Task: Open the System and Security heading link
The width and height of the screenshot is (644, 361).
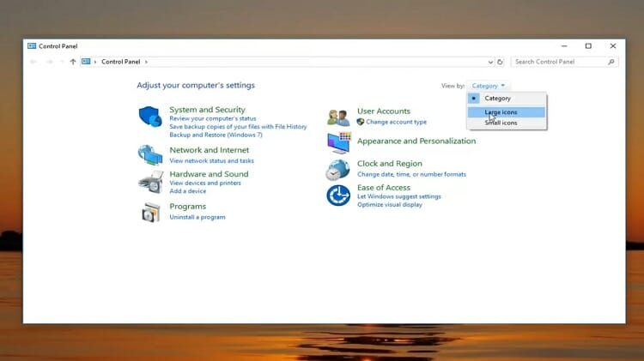Action: pos(207,110)
